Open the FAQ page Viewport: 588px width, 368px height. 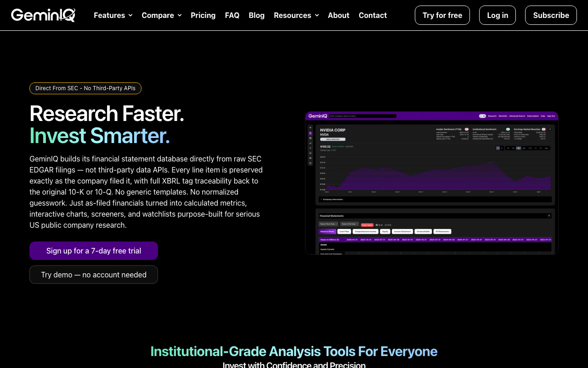tap(232, 15)
